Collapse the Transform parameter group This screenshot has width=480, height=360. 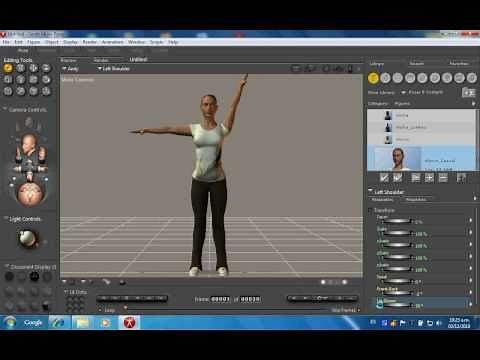[x=370, y=210]
